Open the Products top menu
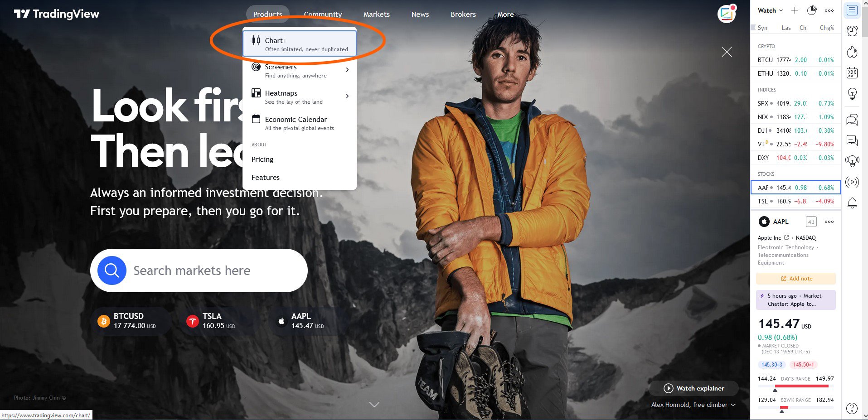Screen dimensions: 868x420 click(x=267, y=14)
